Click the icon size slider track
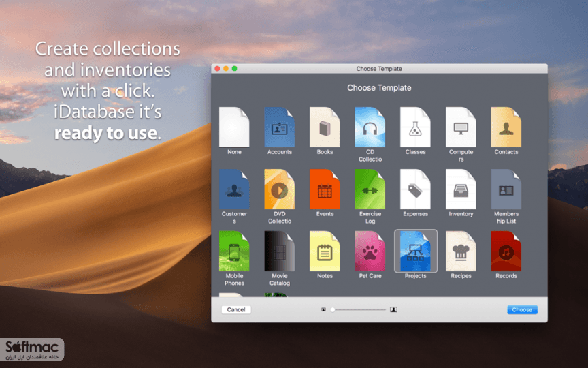Screen dimensions: 588x368 click(x=359, y=309)
